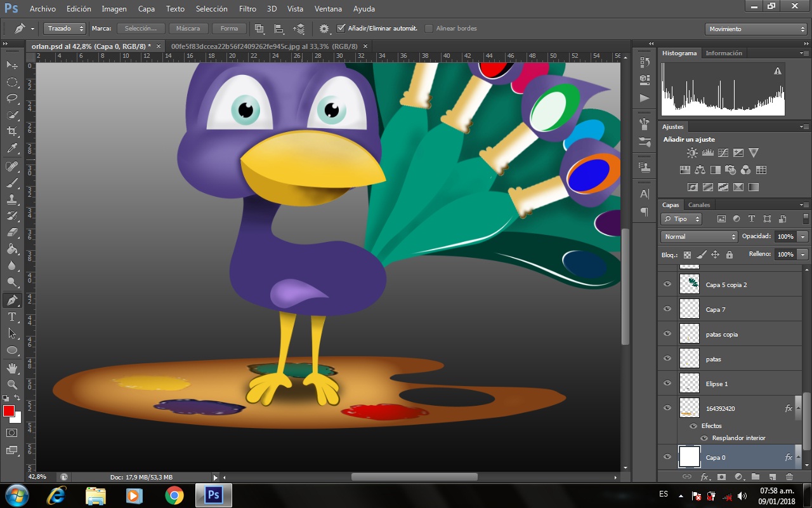Select the Zoom tool
The height and width of the screenshot is (508, 812).
pos(12,384)
